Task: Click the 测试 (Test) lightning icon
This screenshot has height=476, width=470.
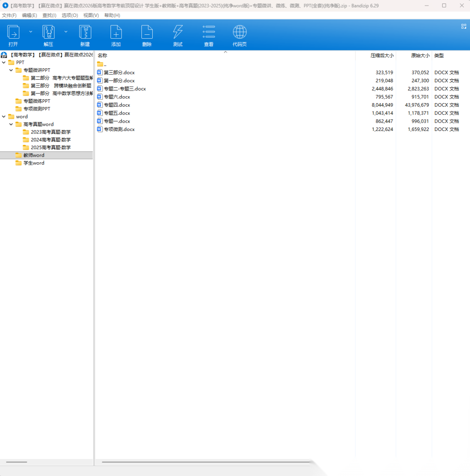Action: (x=178, y=33)
